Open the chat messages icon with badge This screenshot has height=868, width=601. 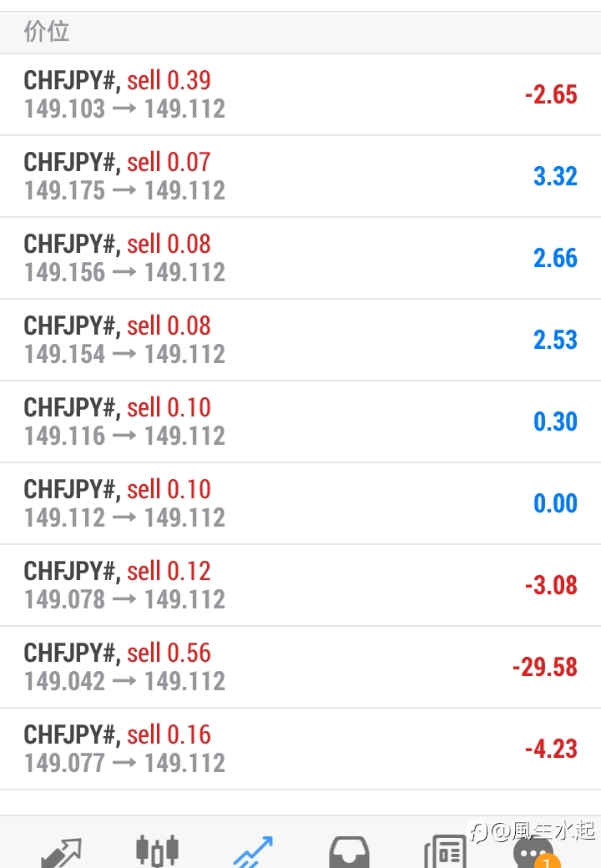pos(533,855)
